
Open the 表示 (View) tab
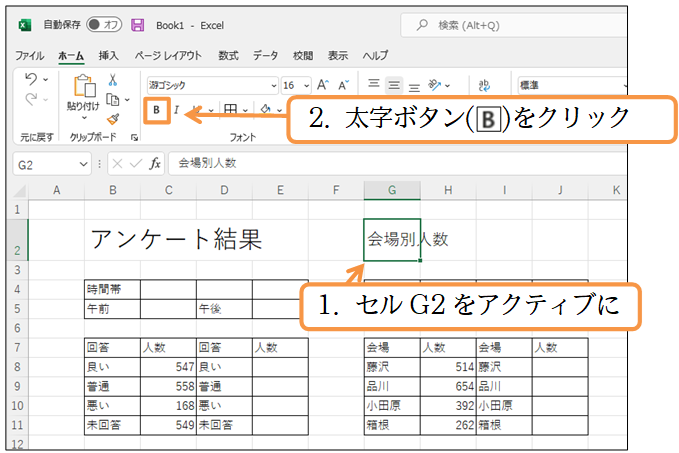[x=338, y=55]
